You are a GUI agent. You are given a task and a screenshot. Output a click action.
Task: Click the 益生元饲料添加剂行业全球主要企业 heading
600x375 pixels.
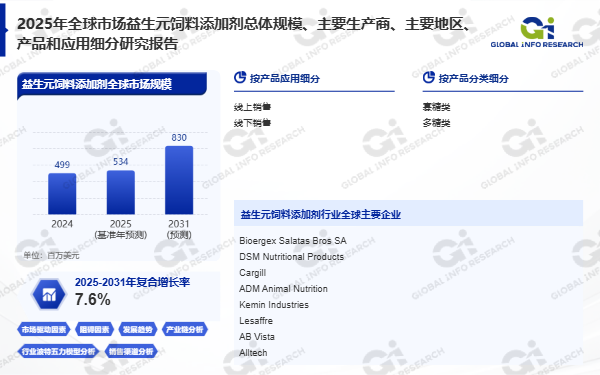coord(321,214)
